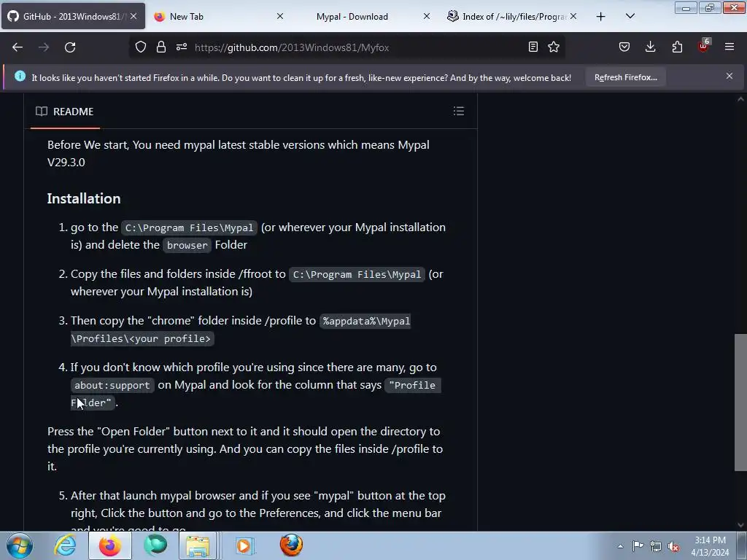Launch Internet Explorer from the taskbar
Screen dimensions: 747x560
pyautogui.click(x=65, y=545)
